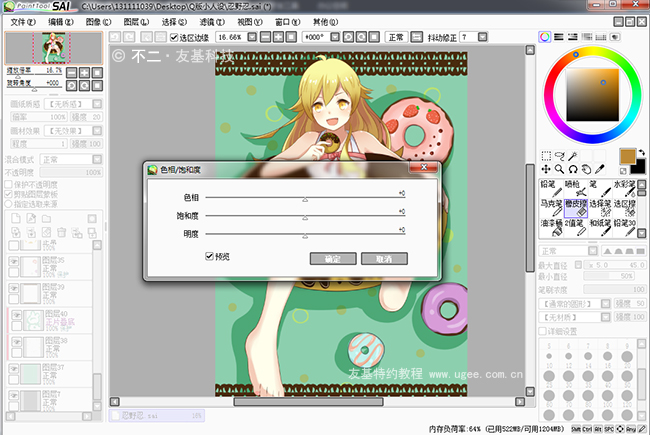Open brush mode 正常 dropdown on right
Screen dimensions: 650x435
click(593, 251)
